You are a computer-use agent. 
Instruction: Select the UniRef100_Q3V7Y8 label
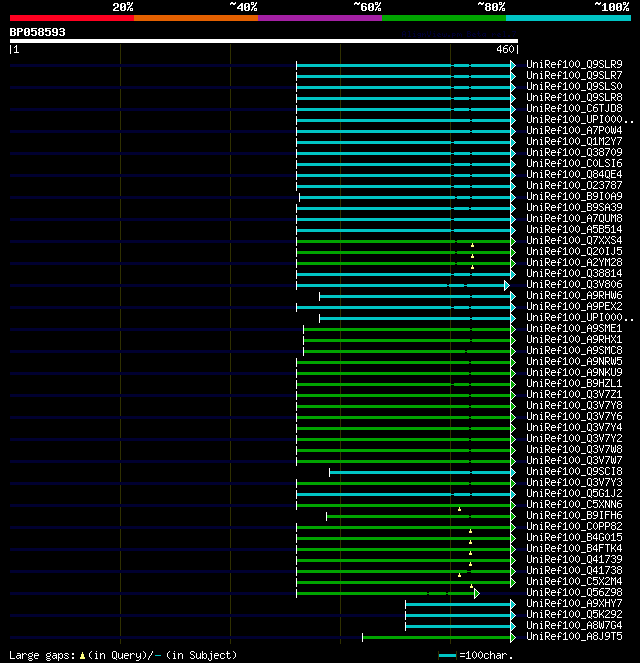[574, 405]
